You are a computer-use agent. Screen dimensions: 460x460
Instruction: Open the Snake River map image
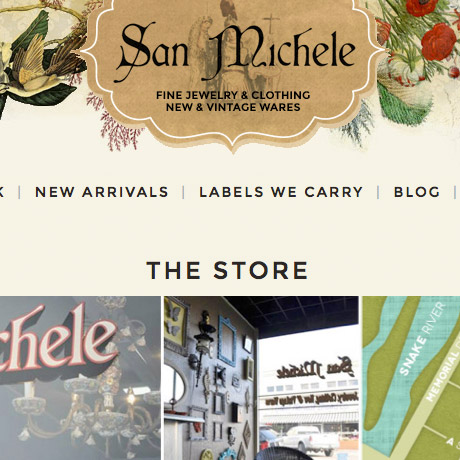point(411,378)
